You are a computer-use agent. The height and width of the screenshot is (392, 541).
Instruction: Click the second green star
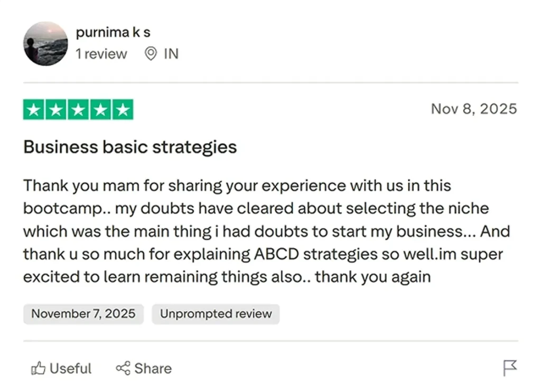click(x=56, y=110)
